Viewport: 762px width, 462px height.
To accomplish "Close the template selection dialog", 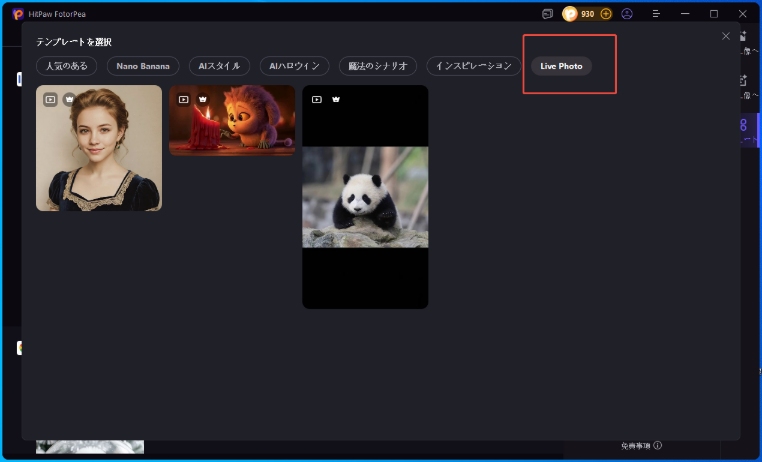I will [726, 36].
